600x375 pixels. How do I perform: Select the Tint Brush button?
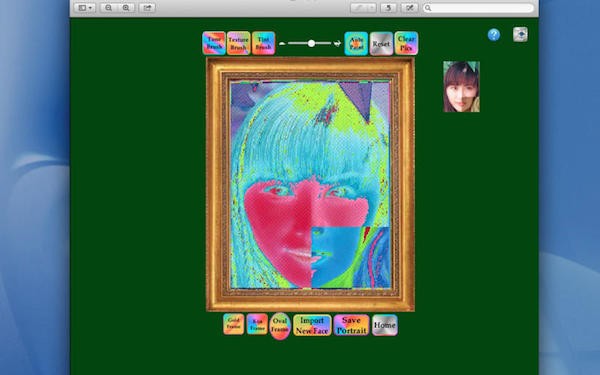(264, 43)
